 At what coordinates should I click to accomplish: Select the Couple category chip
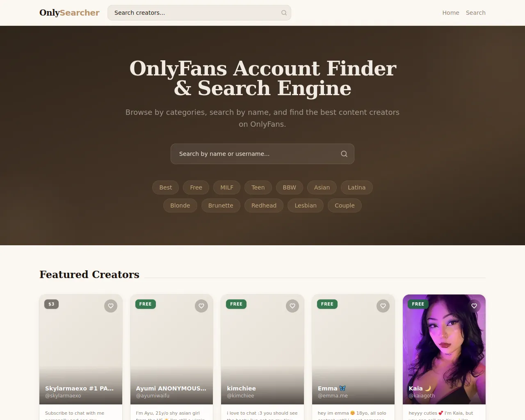point(345,205)
